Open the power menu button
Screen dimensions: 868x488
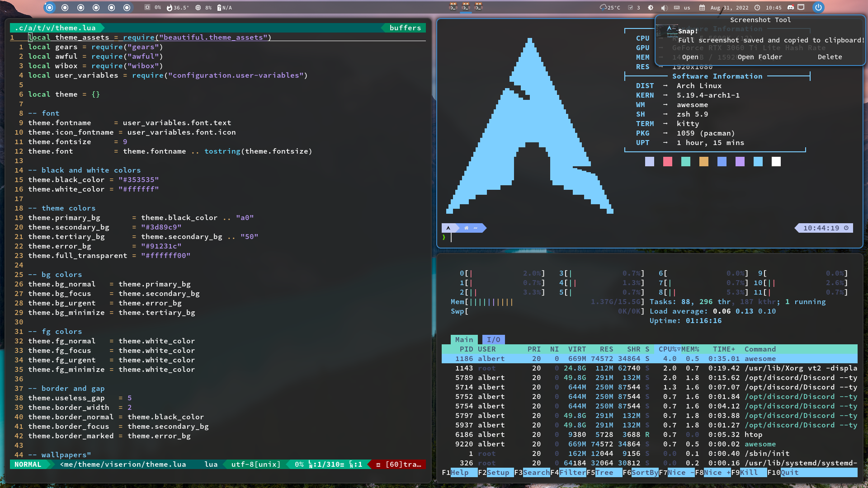pyautogui.click(x=818, y=7)
